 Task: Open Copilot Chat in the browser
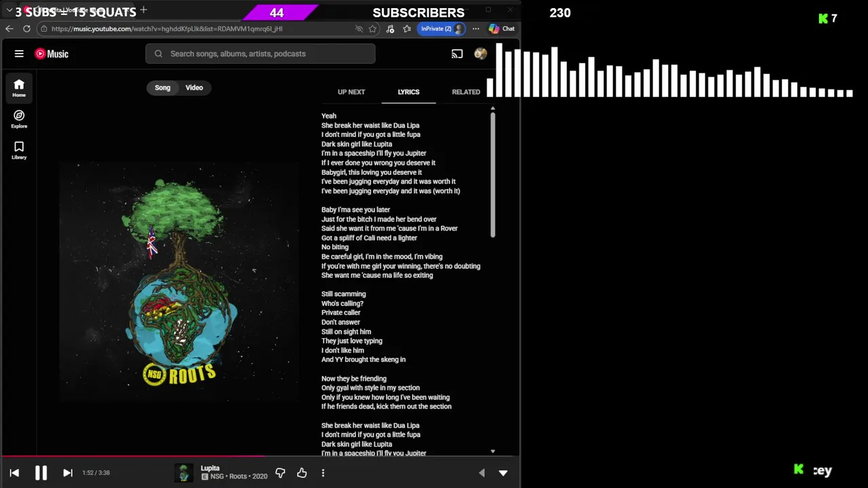coord(502,28)
